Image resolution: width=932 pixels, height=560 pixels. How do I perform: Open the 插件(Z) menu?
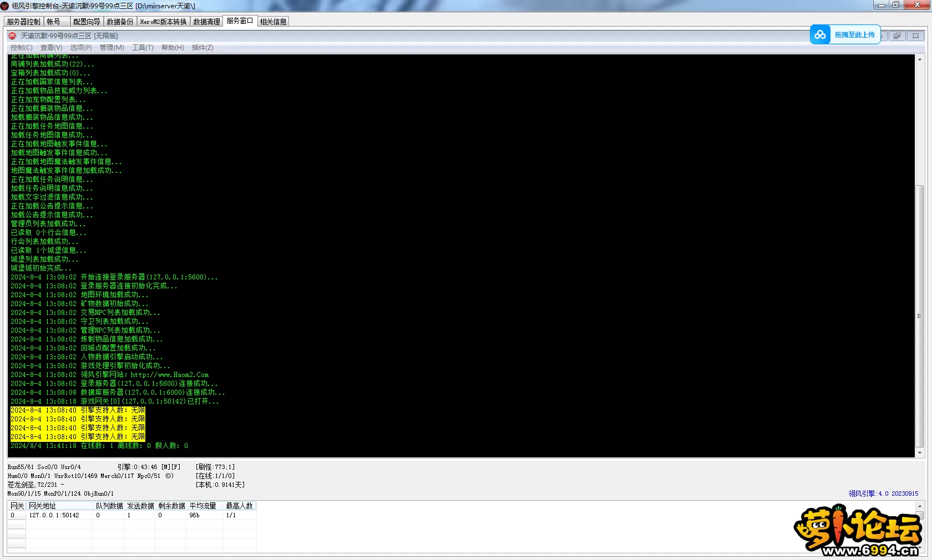(202, 48)
